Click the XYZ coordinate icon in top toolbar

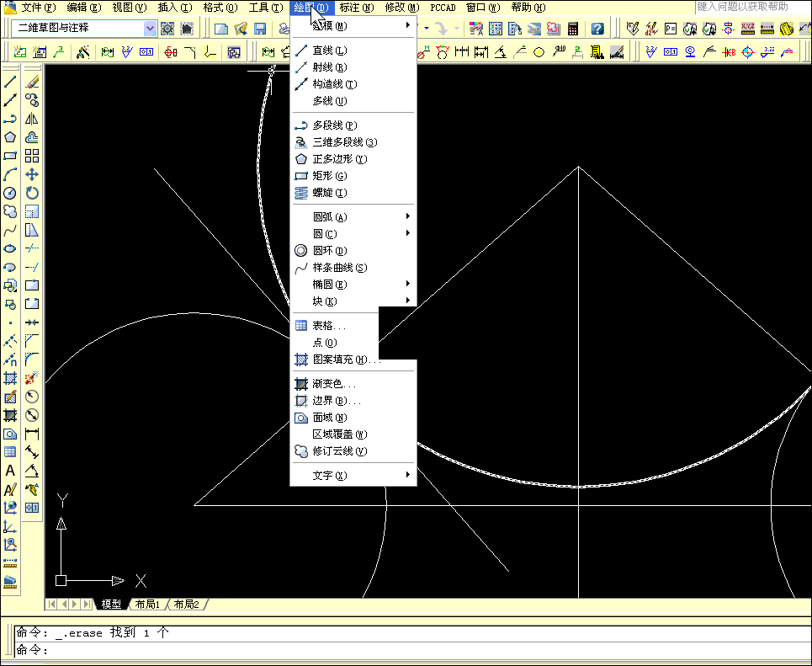pyautogui.click(x=748, y=28)
